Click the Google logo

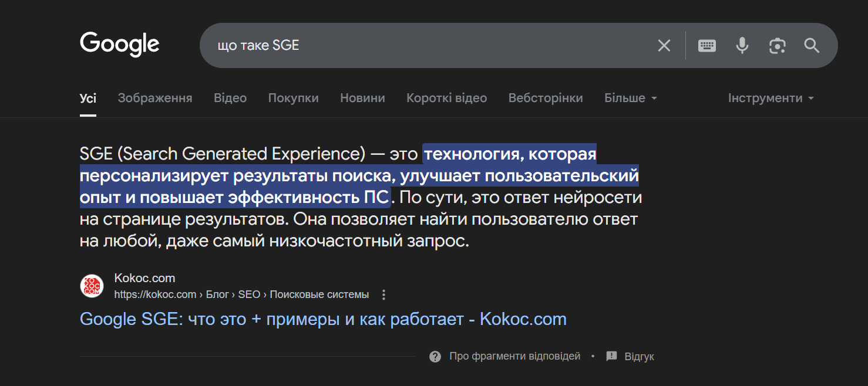(x=120, y=44)
